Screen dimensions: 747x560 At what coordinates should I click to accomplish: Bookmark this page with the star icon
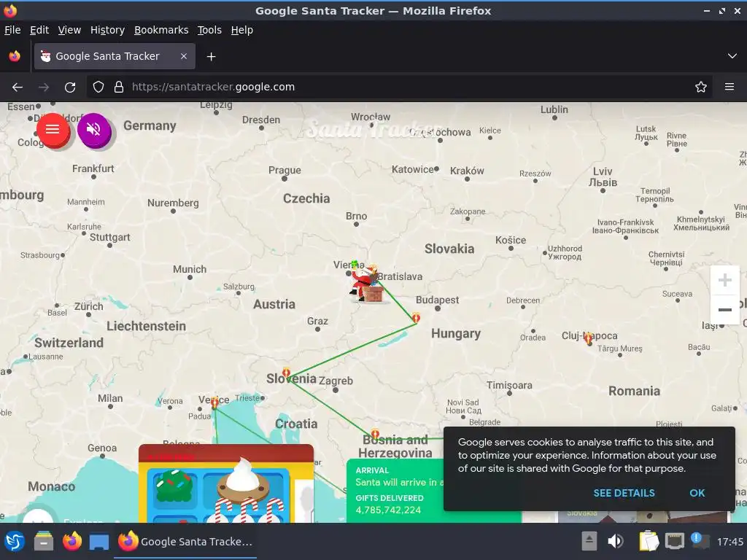pos(701,87)
